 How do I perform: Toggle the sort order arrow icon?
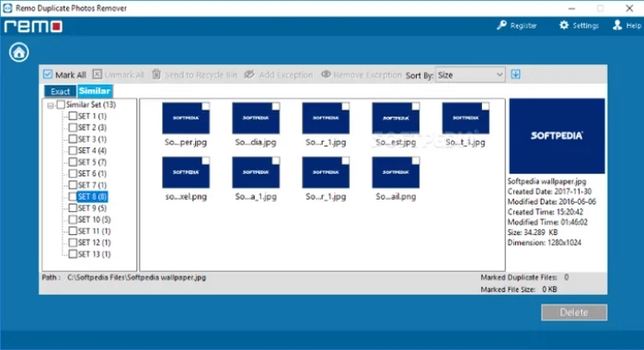515,75
